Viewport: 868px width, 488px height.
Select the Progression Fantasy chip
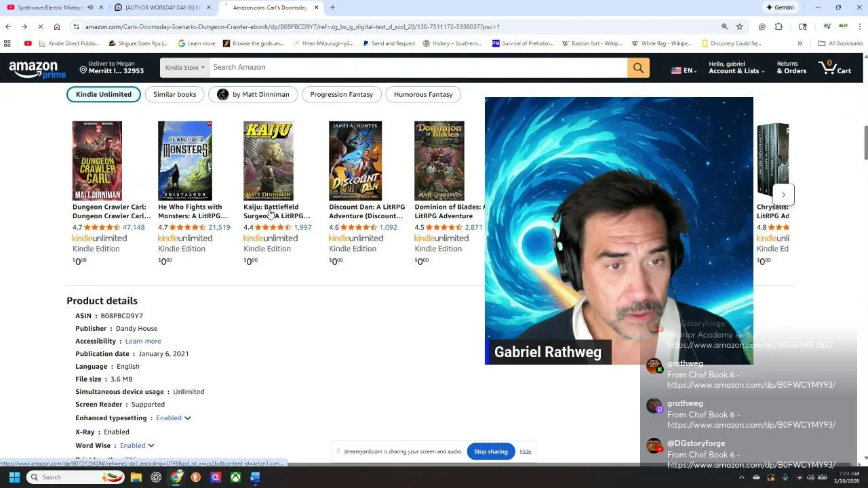(x=341, y=94)
